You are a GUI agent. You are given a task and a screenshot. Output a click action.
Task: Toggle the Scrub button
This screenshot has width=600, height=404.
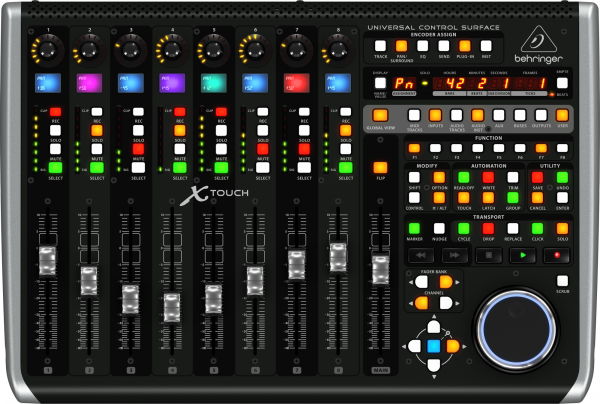pos(562,281)
